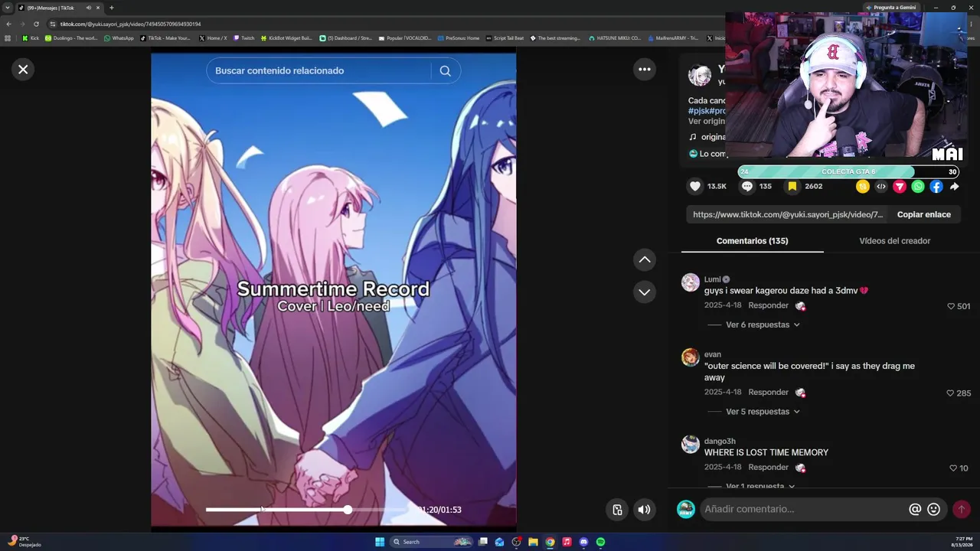Open more share options arrow
Image resolution: width=980 pixels, height=551 pixels.
pyautogui.click(x=954, y=186)
